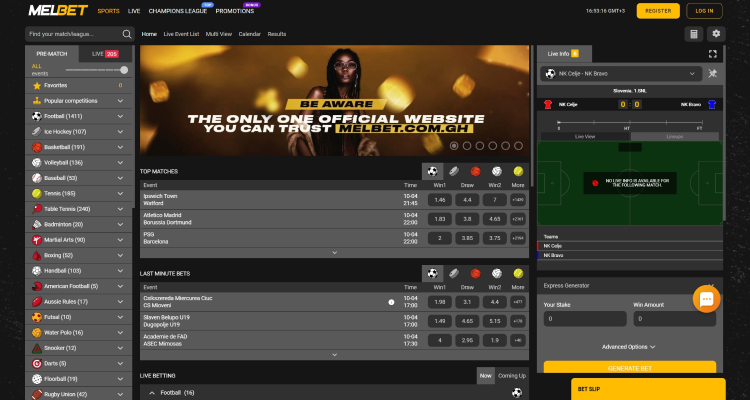Switch to Pre-Match tab

tap(52, 54)
